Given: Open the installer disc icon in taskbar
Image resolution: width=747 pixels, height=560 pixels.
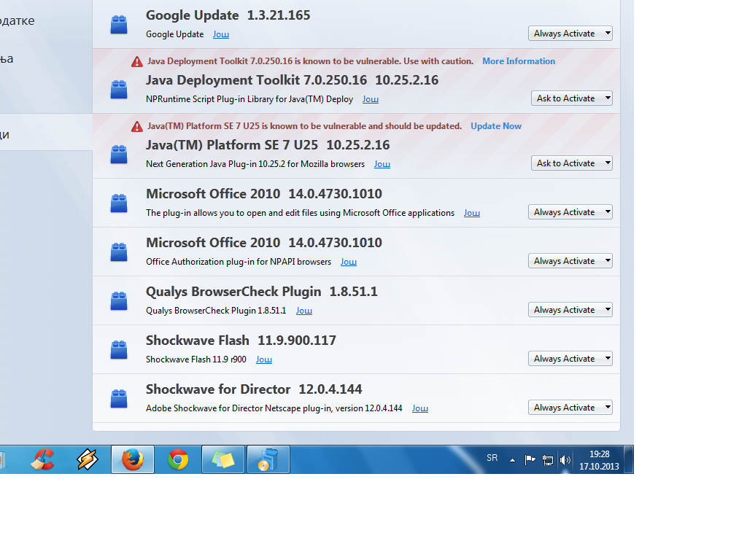Looking at the screenshot, I should pos(268,459).
